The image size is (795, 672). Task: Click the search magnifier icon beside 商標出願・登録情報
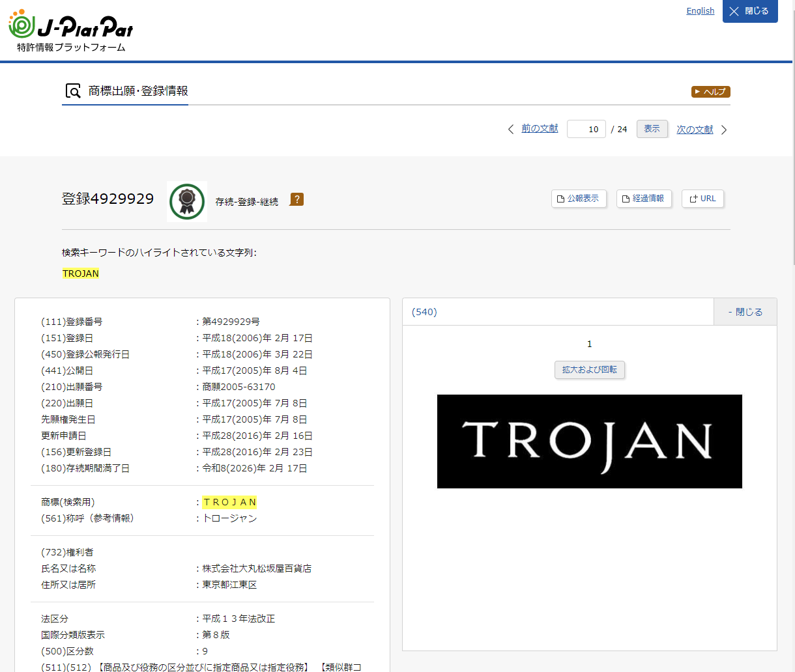(72, 91)
